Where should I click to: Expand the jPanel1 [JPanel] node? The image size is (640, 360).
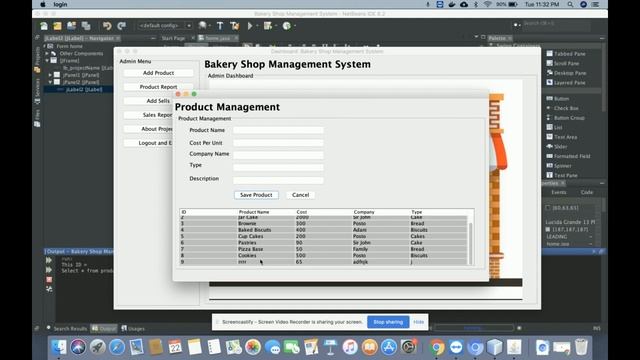[x=50, y=75]
